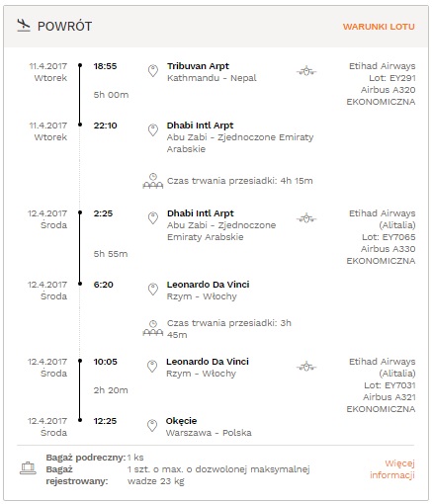Click the Tribuvan Arpt airport name
The image size is (432, 504).
198,66
